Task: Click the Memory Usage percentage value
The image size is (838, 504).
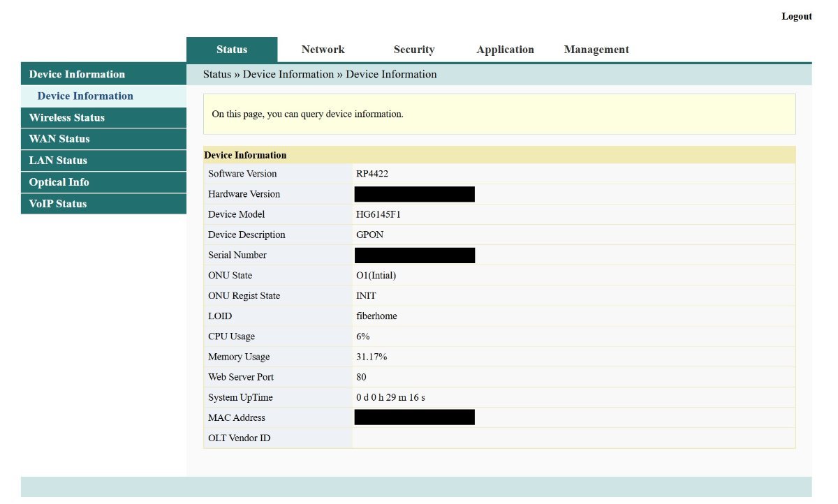Action: click(372, 357)
